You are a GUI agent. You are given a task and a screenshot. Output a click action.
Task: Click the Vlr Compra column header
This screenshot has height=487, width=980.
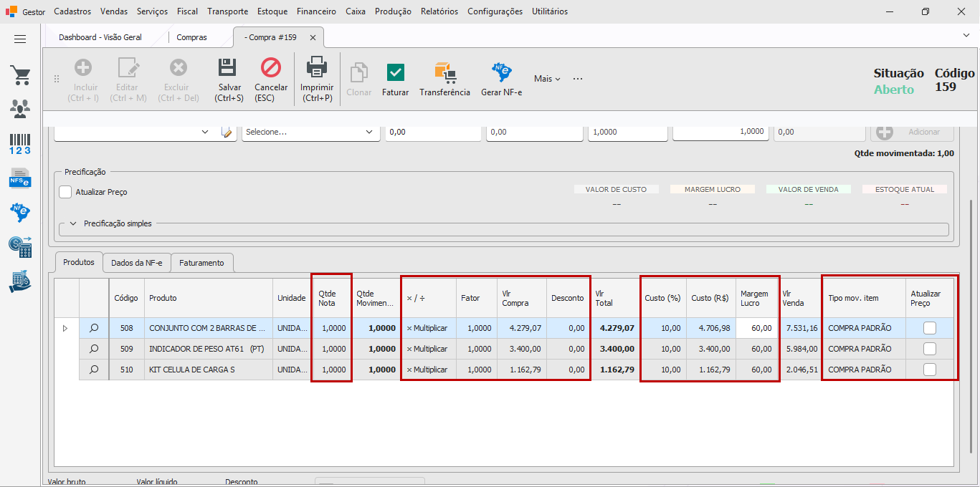[x=522, y=298]
